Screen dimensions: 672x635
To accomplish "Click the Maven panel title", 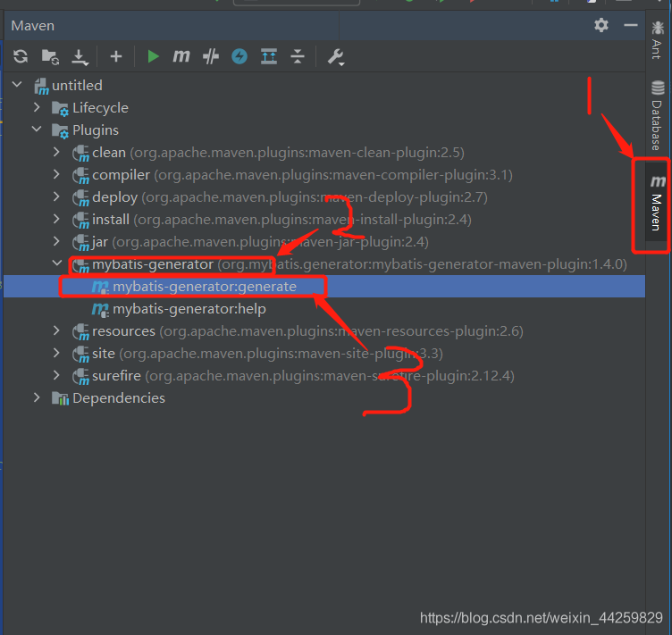I will [32, 26].
